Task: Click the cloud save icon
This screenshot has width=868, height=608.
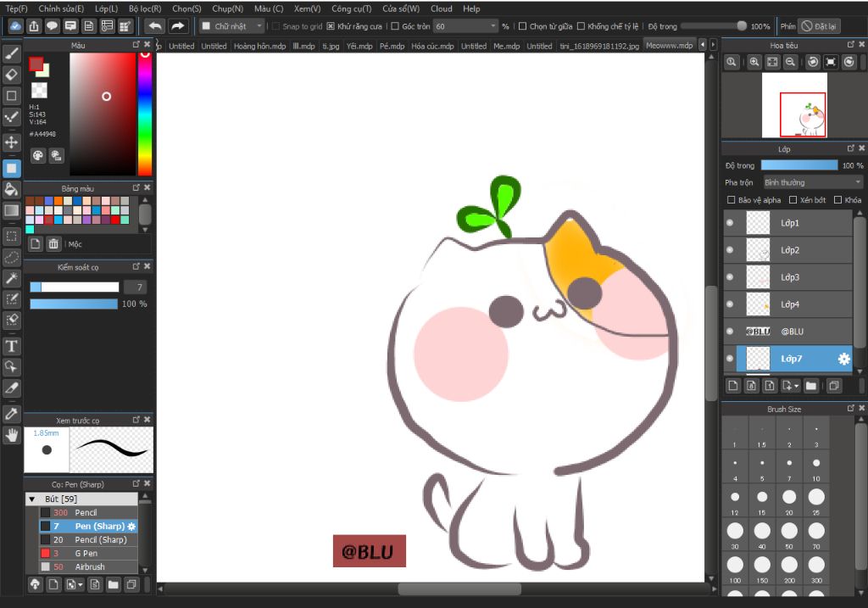Action: point(15,26)
